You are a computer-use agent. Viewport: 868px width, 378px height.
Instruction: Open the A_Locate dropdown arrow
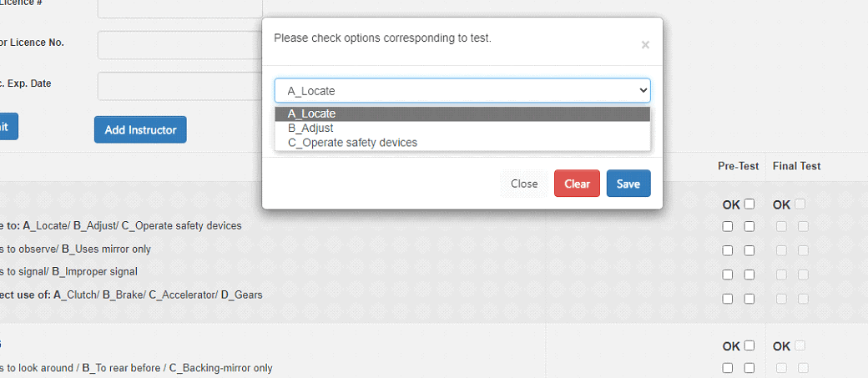click(x=642, y=90)
